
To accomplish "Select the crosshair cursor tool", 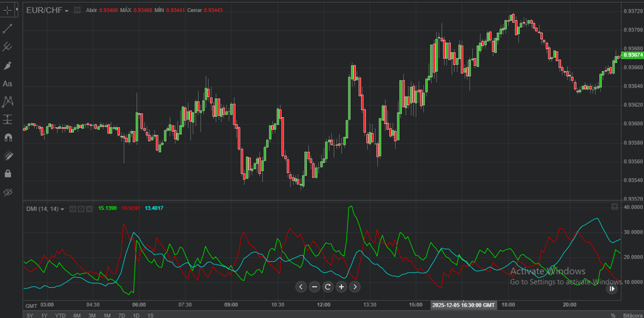I will point(8,10).
